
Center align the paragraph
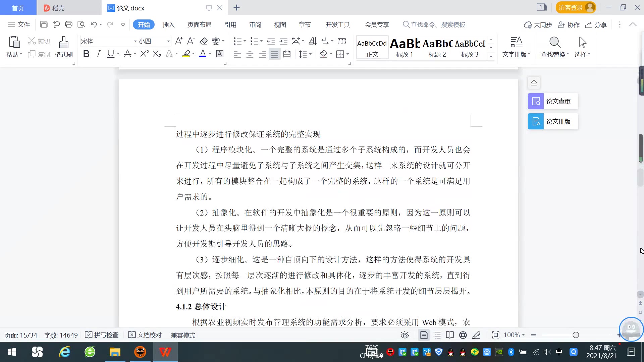click(250, 54)
